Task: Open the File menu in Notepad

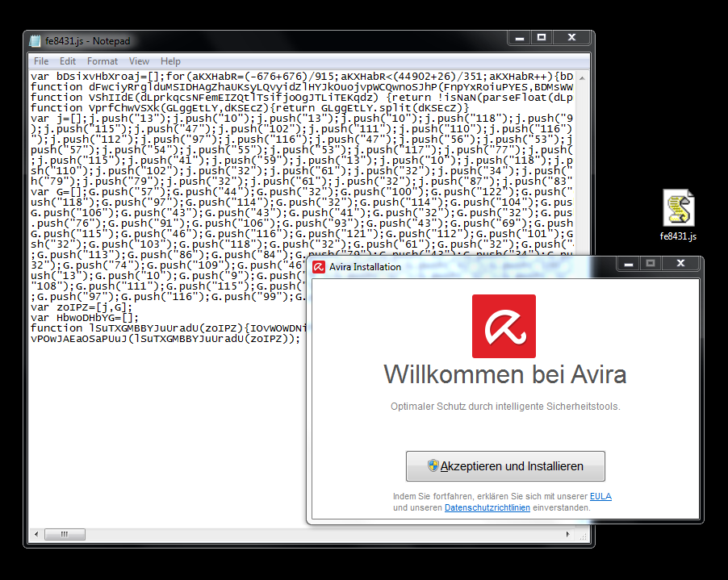Action: point(41,61)
